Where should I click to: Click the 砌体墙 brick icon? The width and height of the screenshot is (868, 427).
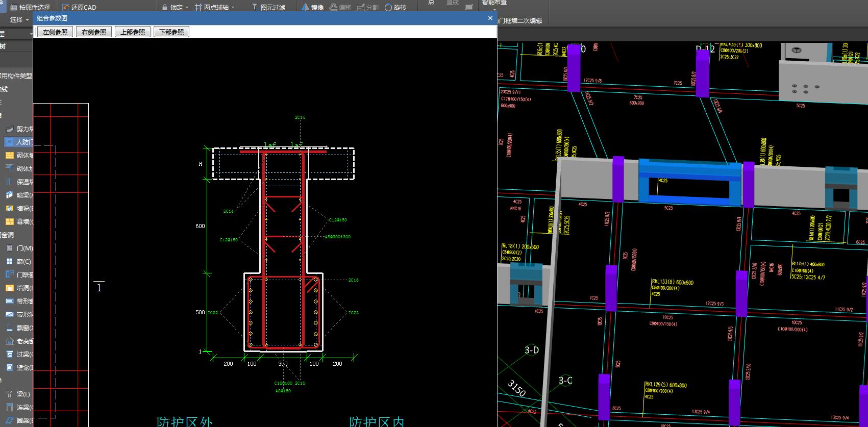click(9, 156)
